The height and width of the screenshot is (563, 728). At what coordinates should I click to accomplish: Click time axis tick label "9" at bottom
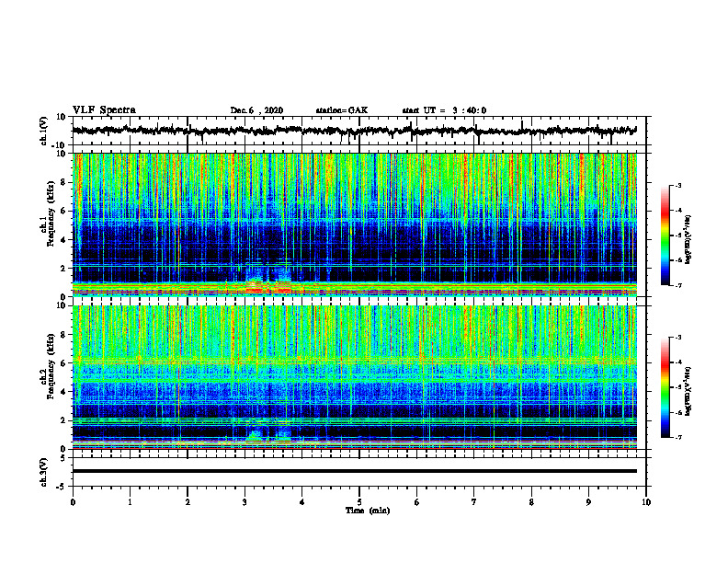pos(588,502)
